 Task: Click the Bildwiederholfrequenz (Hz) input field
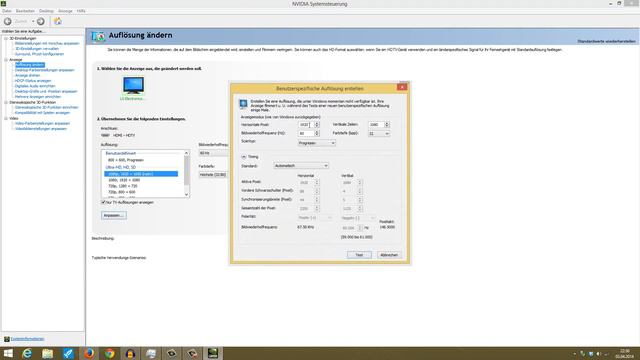pos(306,133)
